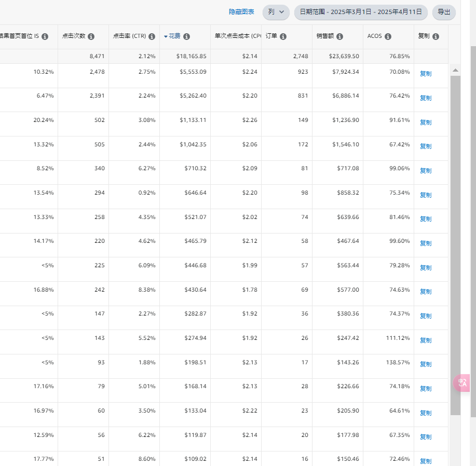Viewport: 476px width, 466px height.
Task: Open the pink translate floating icon
Action: pyautogui.click(x=462, y=383)
